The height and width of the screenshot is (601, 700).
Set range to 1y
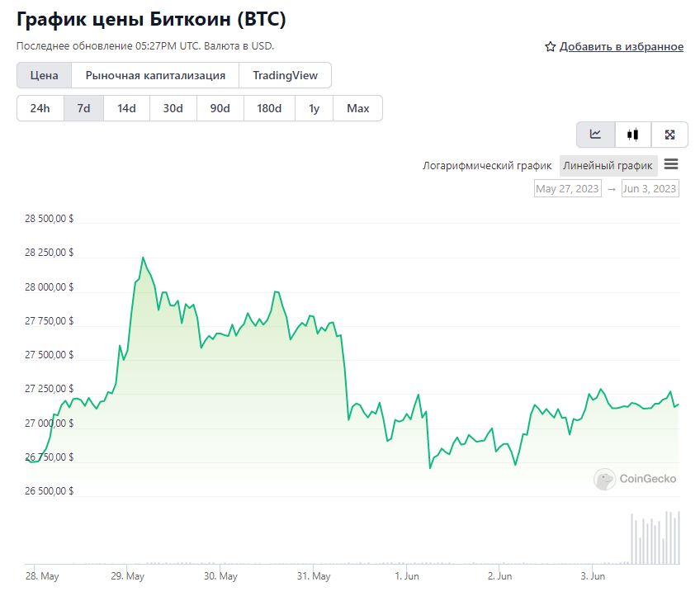pos(315,108)
